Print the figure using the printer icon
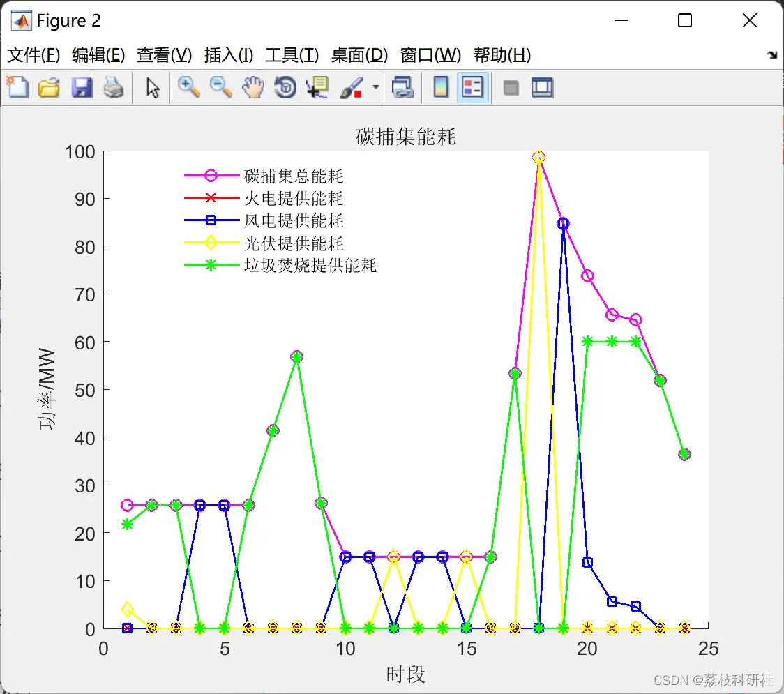784x694 pixels. point(114,87)
